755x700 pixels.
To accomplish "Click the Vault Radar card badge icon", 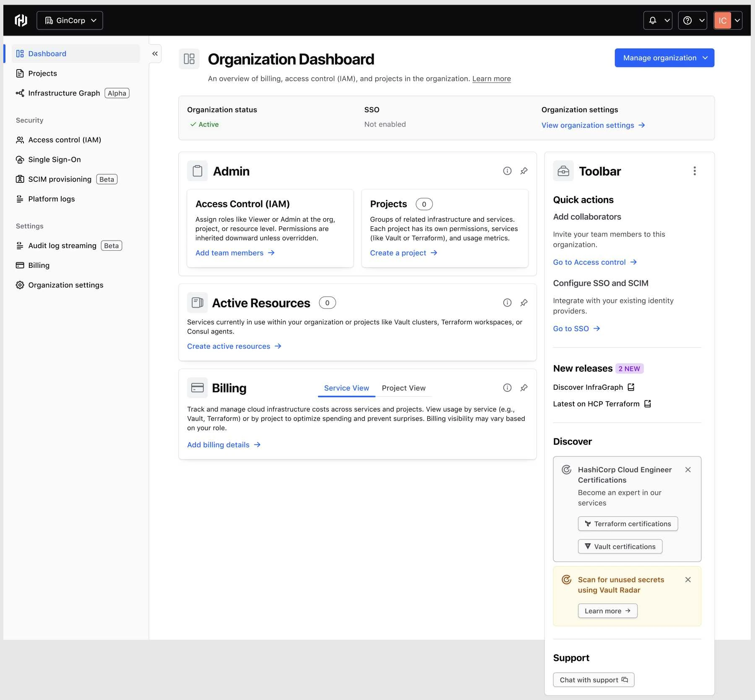I will [x=567, y=580].
